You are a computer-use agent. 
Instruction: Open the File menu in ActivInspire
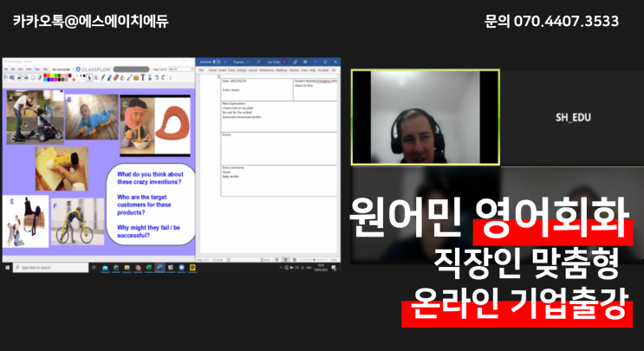coord(6,69)
